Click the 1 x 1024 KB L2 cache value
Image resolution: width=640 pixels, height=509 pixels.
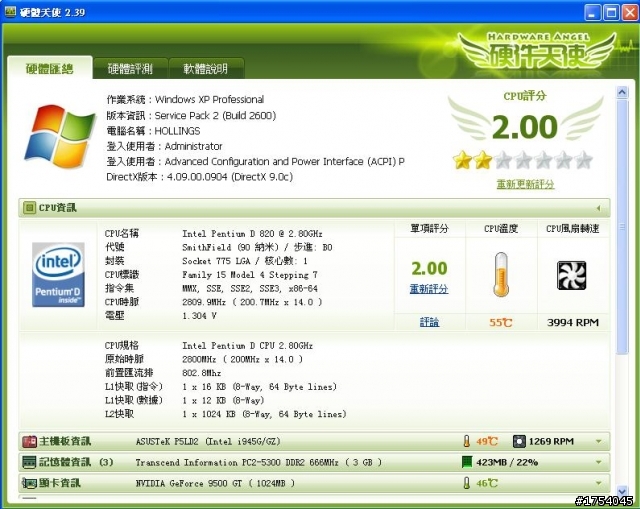(x=264, y=414)
